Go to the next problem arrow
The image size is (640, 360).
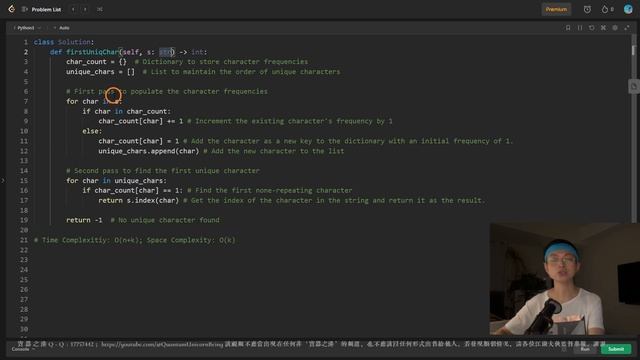pyautogui.click(x=85, y=9)
